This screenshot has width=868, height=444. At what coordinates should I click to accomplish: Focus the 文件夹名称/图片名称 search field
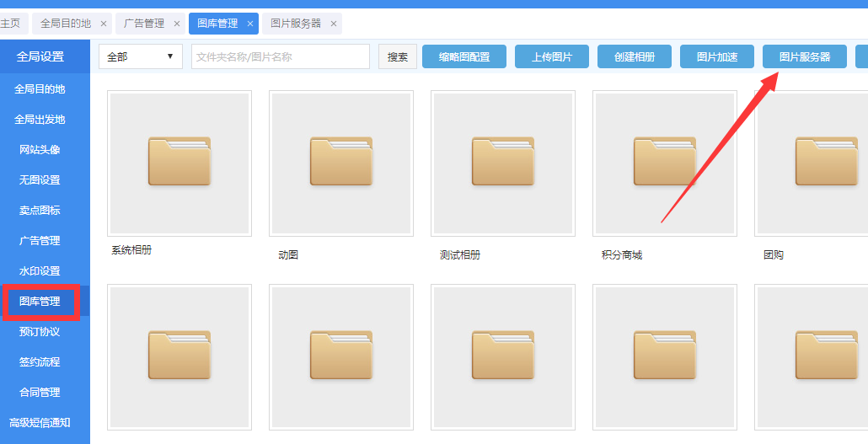(x=281, y=56)
